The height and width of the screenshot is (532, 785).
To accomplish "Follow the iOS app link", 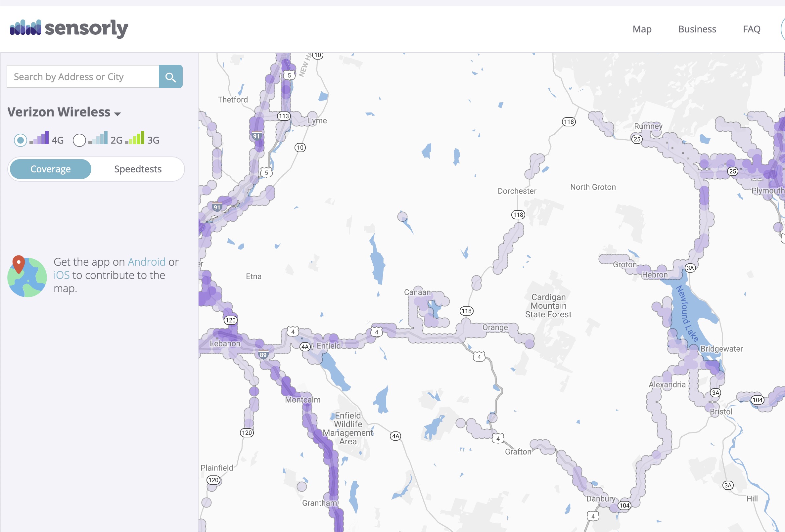I will 62,275.
